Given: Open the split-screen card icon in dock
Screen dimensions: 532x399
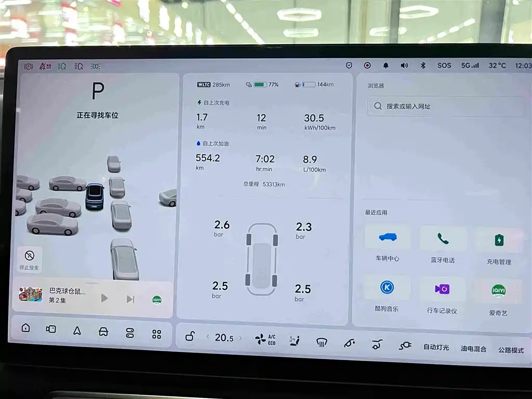Looking at the screenshot, I should pos(51,329).
